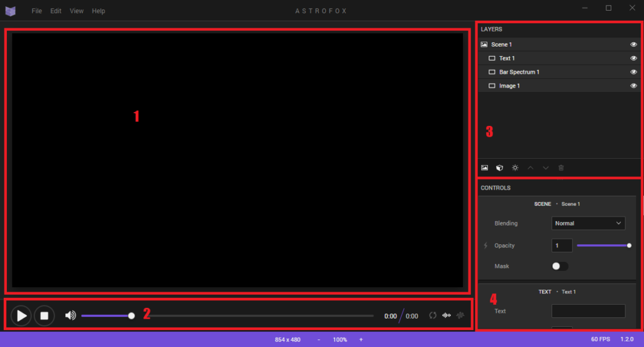Image resolution: width=644 pixels, height=347 pixels.
Task: Click the CONTROLS panel header
Action: coord(496,188)
